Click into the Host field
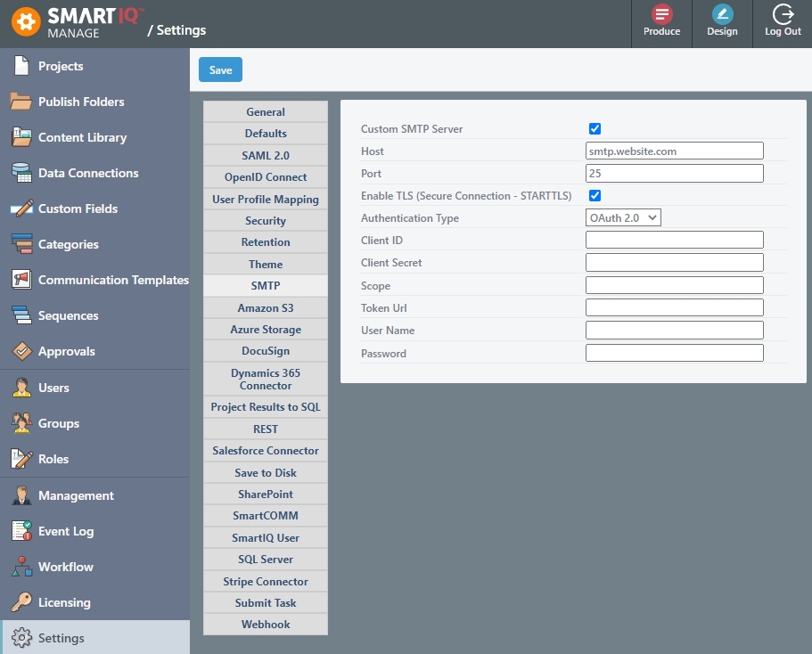812x654 pixels. pyautogui.click(x=674, y=151)
